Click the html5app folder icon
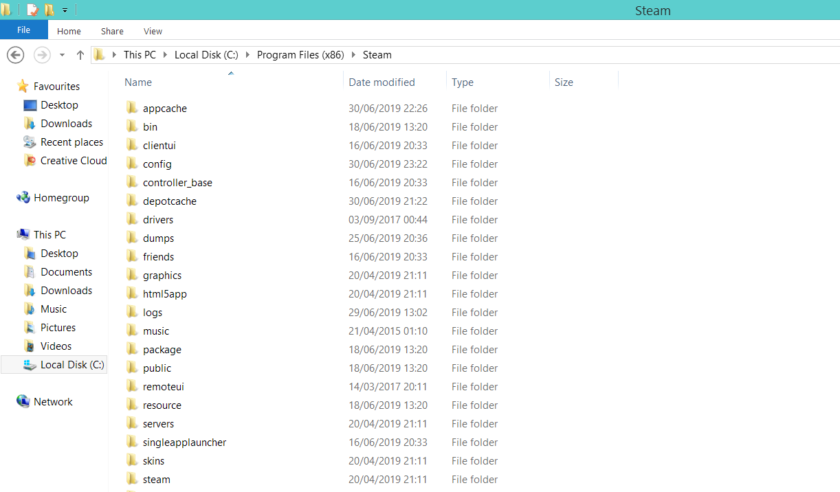840x492 pixels. click(132, 294)
